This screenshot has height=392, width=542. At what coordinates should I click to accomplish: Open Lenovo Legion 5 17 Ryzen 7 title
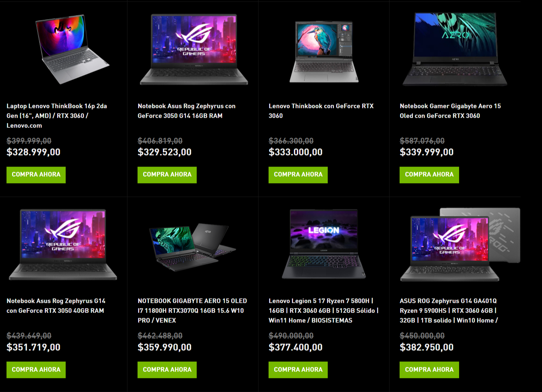(324, 310)
